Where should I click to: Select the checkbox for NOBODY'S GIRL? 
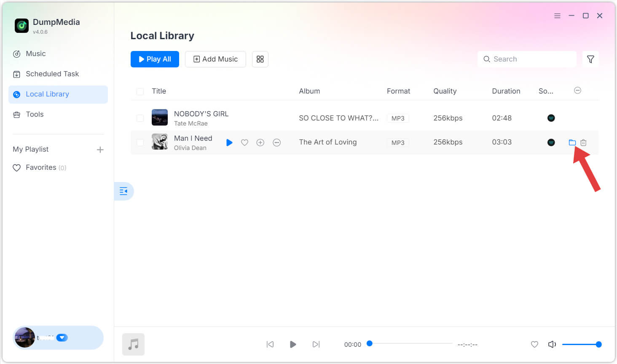coord(140,118)
